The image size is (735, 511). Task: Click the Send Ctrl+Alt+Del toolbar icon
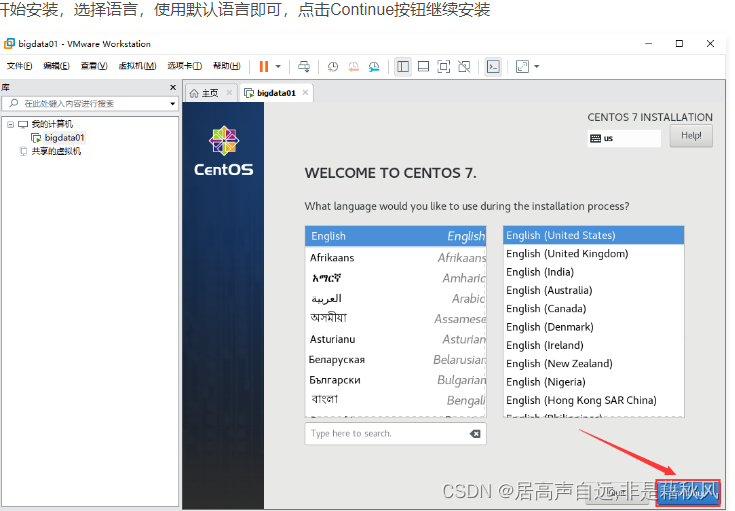point(304,67)
